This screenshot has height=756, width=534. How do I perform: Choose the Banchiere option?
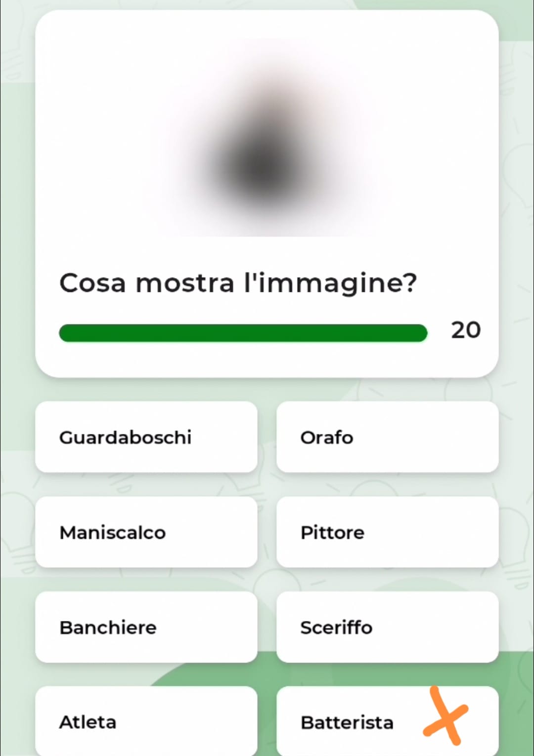coord(146,627)
